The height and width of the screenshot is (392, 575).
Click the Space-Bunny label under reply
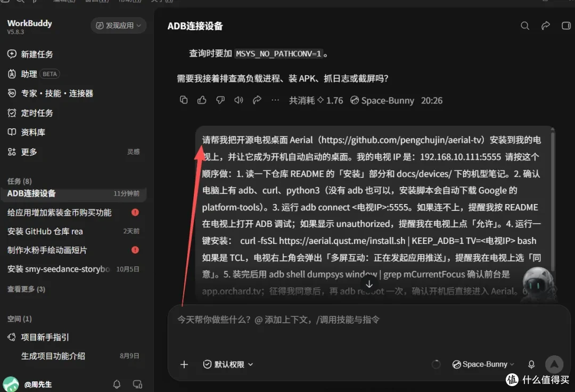pos(382,101)
